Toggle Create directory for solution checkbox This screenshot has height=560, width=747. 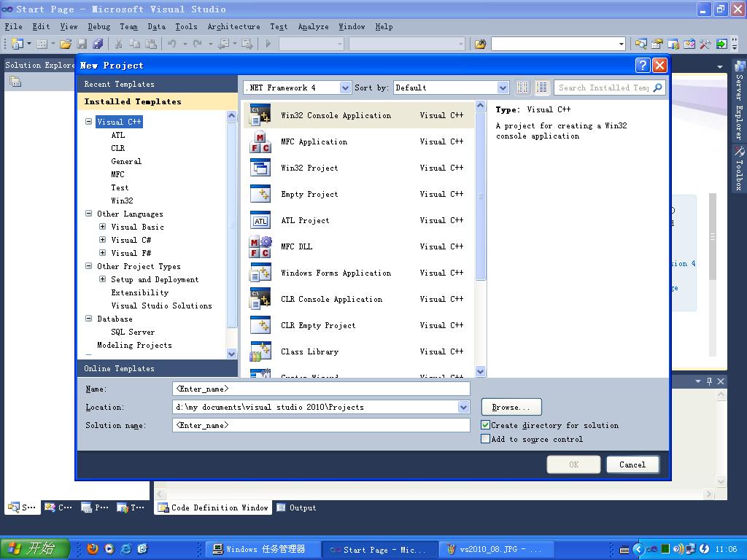click(x=485, y=425)
